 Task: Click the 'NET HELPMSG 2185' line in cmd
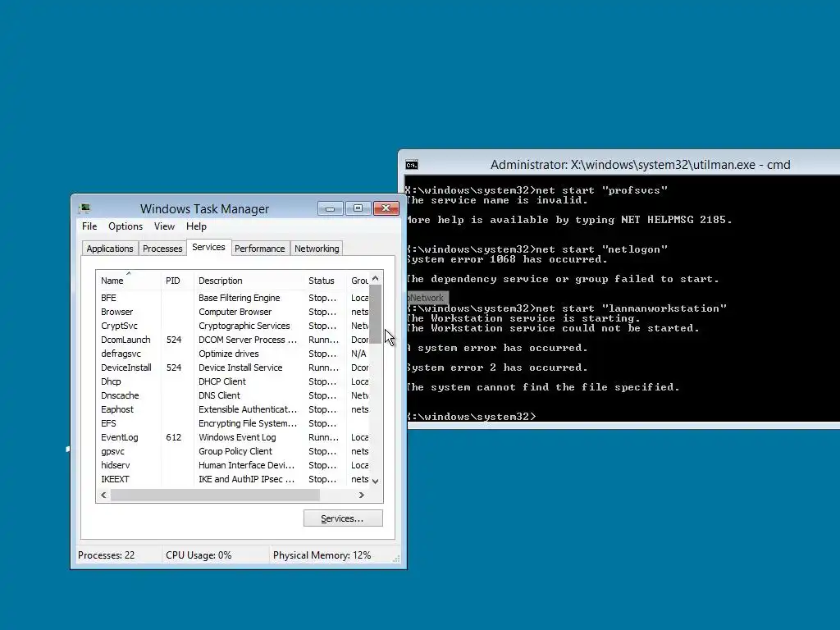[569, 220]
